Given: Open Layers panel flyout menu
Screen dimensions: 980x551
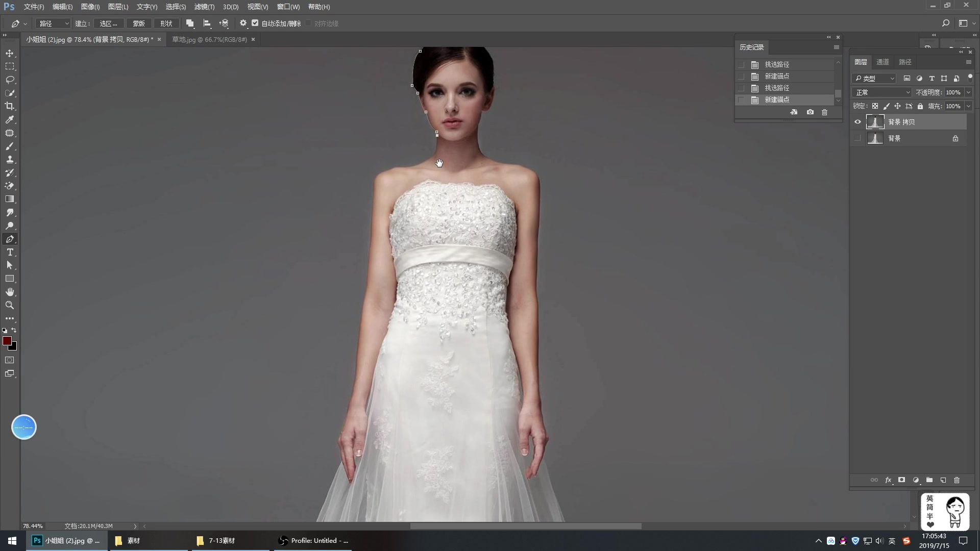Looking at the screenshot, I should tap(968, 62).
